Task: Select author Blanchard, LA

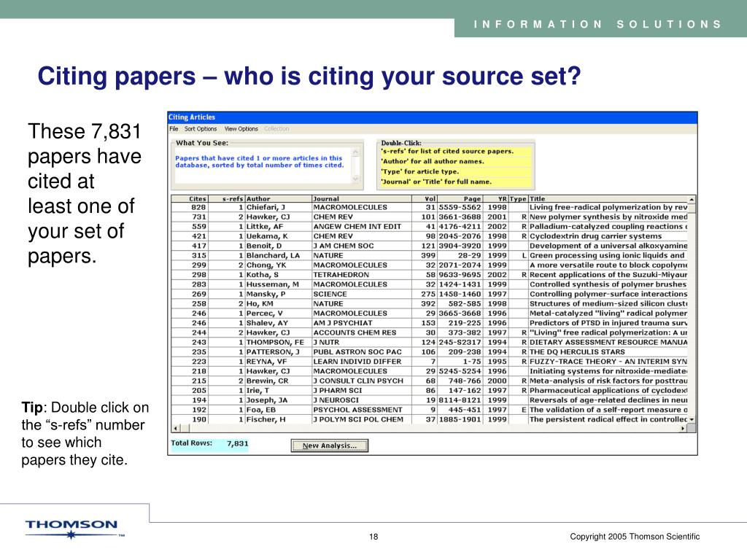Action: tap(273, 255)
